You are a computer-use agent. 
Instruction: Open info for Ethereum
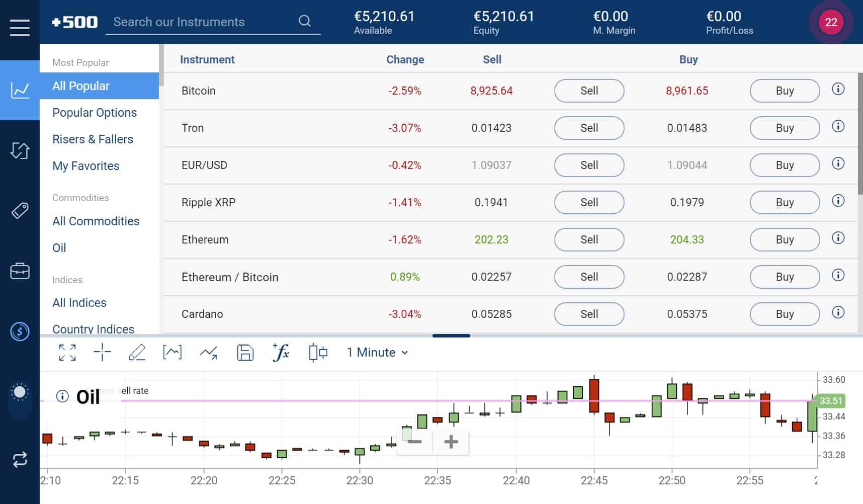tap(838, 238)
